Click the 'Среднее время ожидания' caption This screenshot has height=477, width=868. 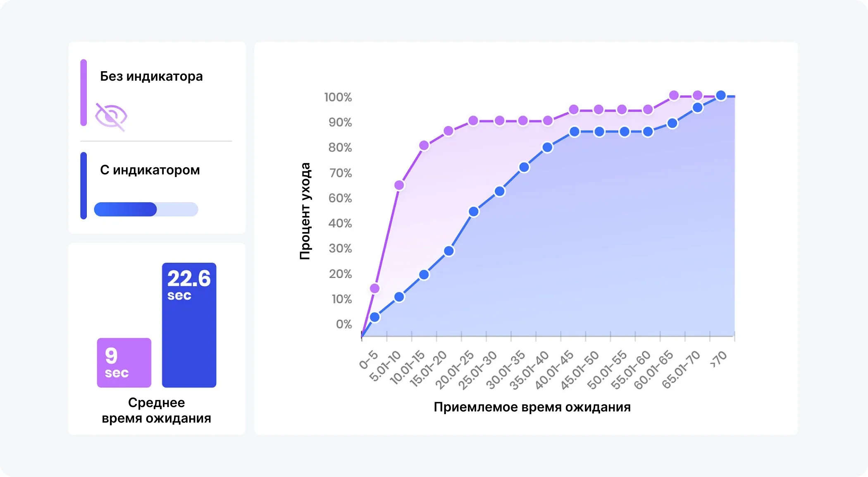(156, 410)
